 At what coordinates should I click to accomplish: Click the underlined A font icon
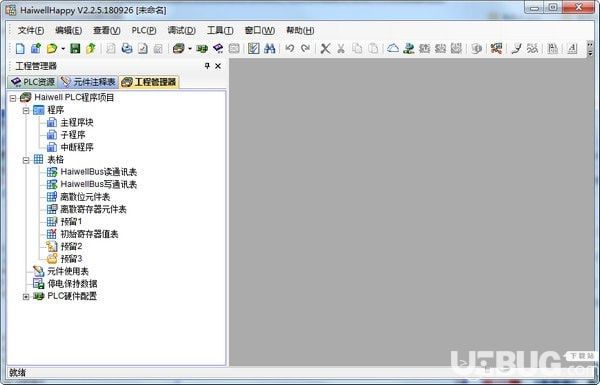[572, 49]
